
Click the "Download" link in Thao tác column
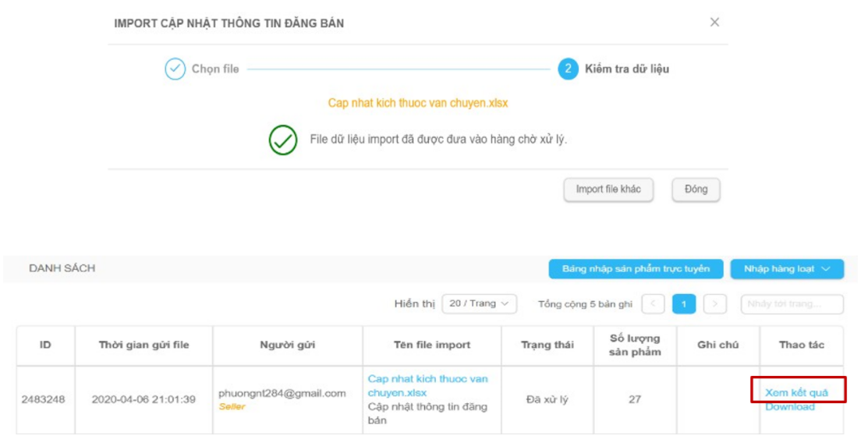coord(789,407)
